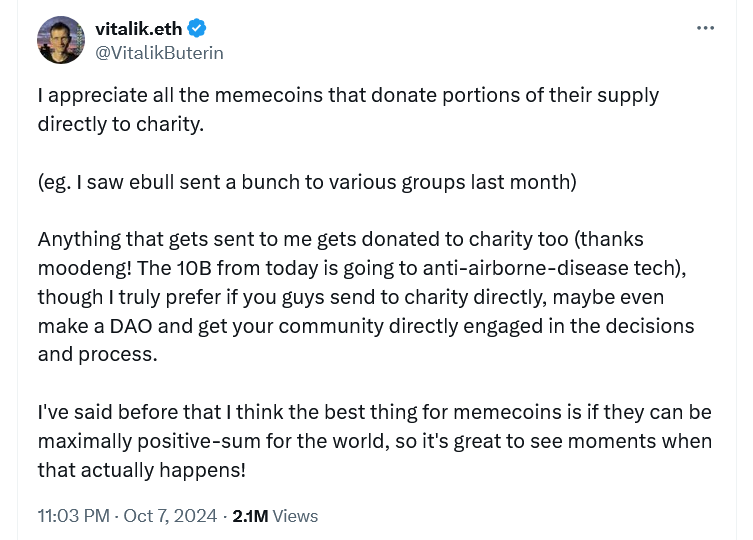The height and width of the screenshot is (540, 753).
Task: Click the line mentioning ebull last month
Action: (x=307, y=182)
